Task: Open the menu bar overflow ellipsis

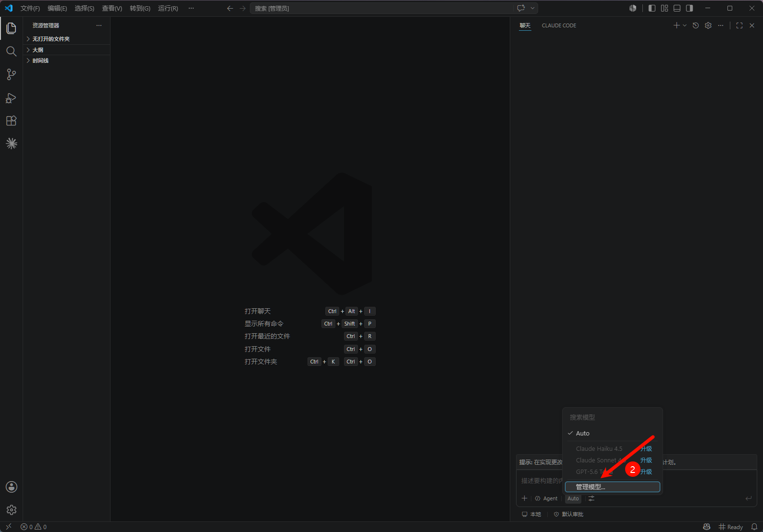Action: click(x=191, y=8)
